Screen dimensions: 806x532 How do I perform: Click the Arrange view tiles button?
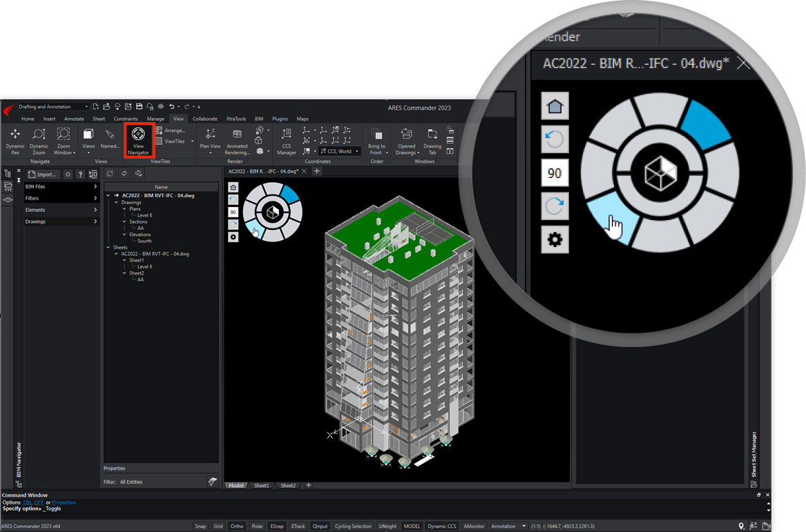pyautogui.click(x=171, y=130)
